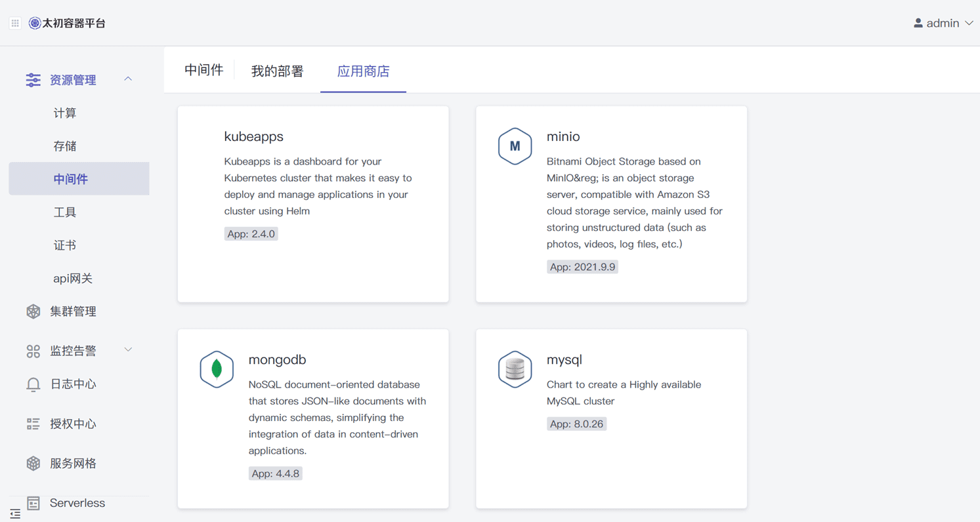This screenshot has height=522, width=980.
Task: Switch to the 应用商店 tab
Action: pyautogui.click(x=363, y=71)
